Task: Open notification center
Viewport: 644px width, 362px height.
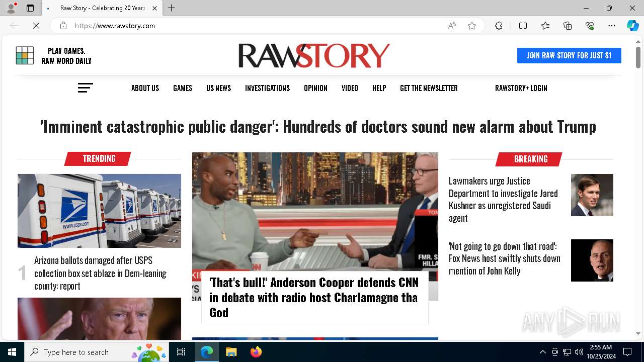Action: coord(627,352)
